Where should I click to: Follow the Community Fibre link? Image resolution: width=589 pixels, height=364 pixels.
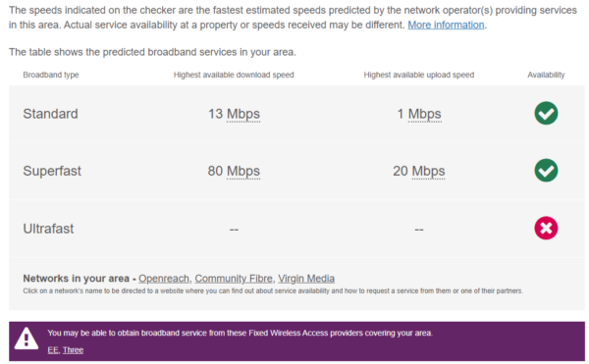234,279
